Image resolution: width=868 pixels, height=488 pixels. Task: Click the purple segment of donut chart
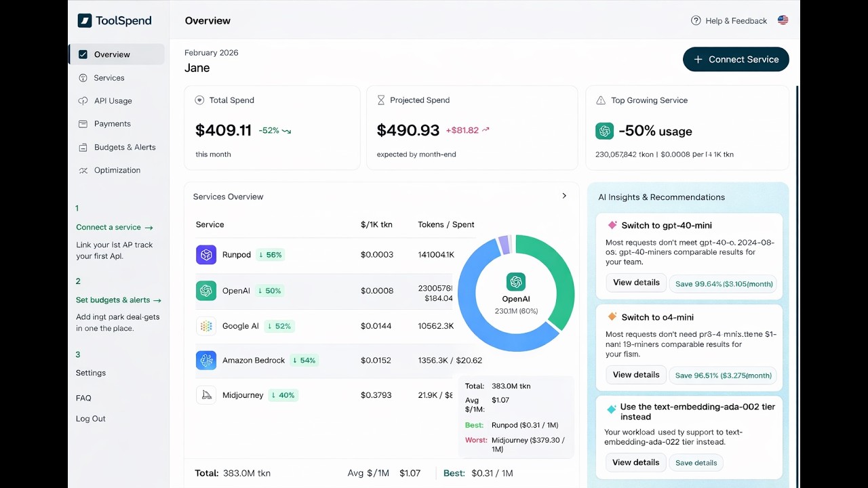tap(504, 245)
